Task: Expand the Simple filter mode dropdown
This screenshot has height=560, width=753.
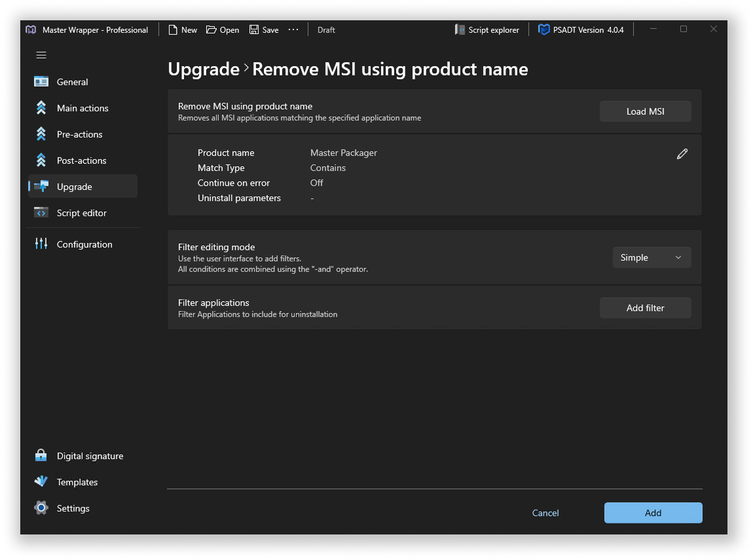Action: pyautogui.click(x=652, y=257)
